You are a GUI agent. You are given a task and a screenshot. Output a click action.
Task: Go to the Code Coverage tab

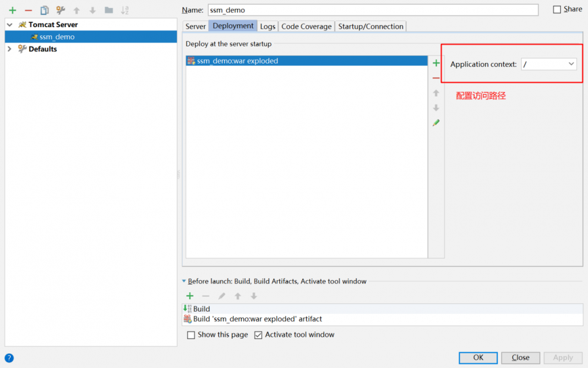click(306, 26)
